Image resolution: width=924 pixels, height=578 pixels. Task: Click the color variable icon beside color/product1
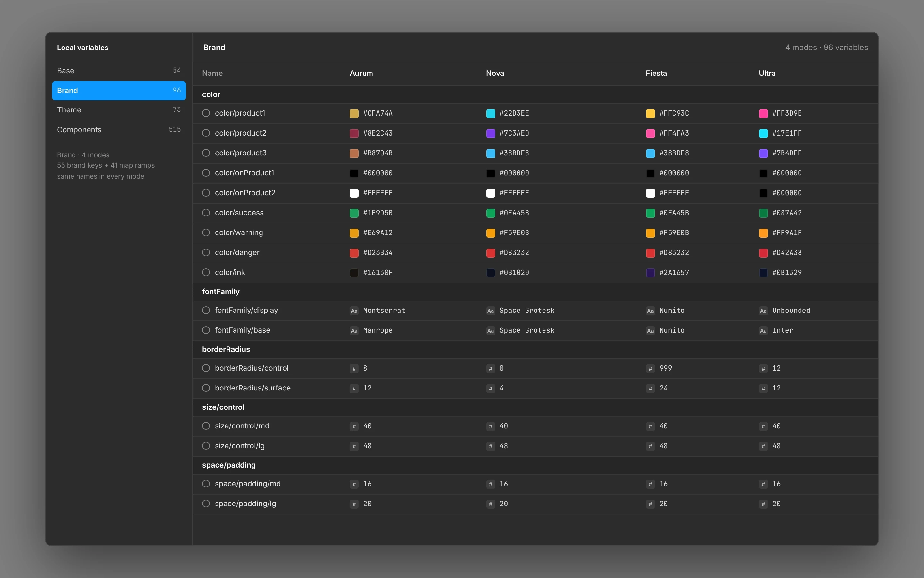[206, 113]
